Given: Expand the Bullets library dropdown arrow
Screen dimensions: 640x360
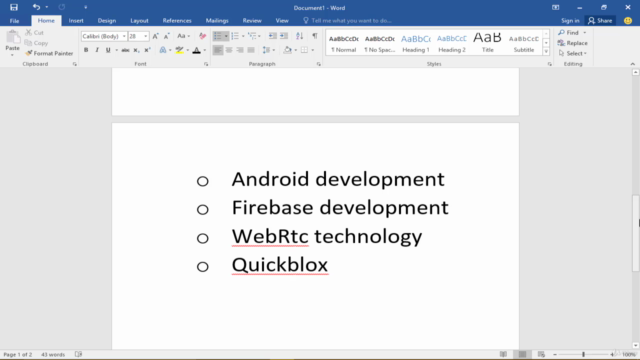Looking at the screenshot, I should point(226,36).
